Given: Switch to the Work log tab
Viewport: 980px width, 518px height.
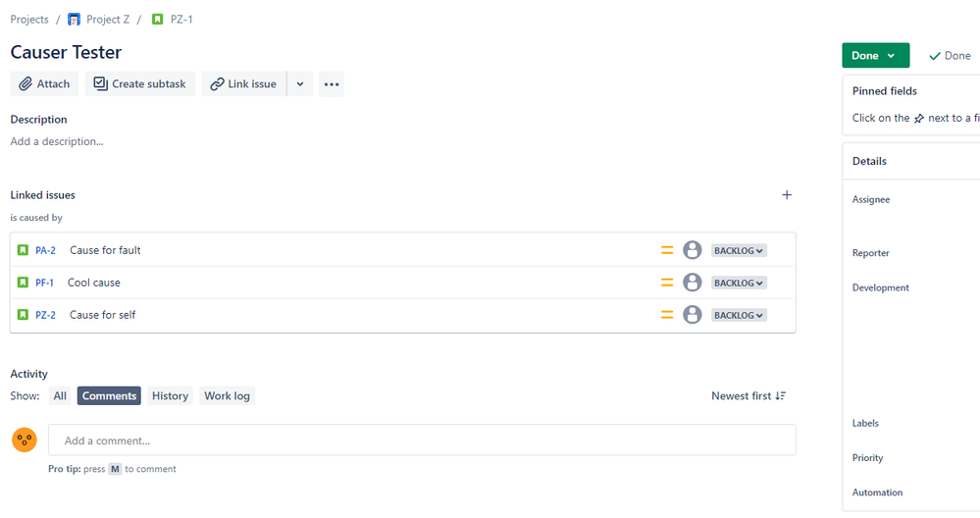Looking at the screenshot, I should [227, 395].
